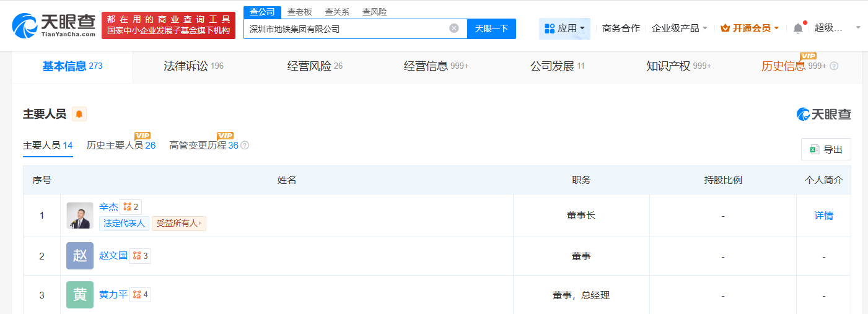Open the 详情 link for 辛杰
This screenshot has width=868, height=314.
pos(823,216)
